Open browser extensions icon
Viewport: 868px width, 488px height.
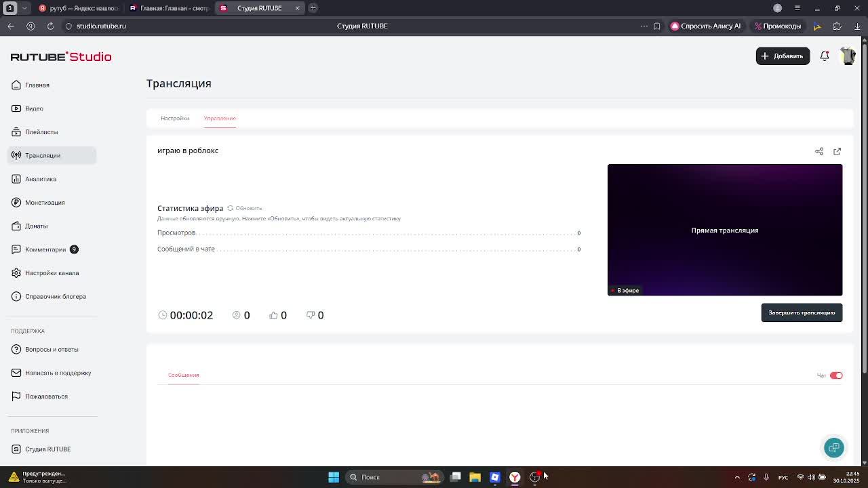pos(837,26)
